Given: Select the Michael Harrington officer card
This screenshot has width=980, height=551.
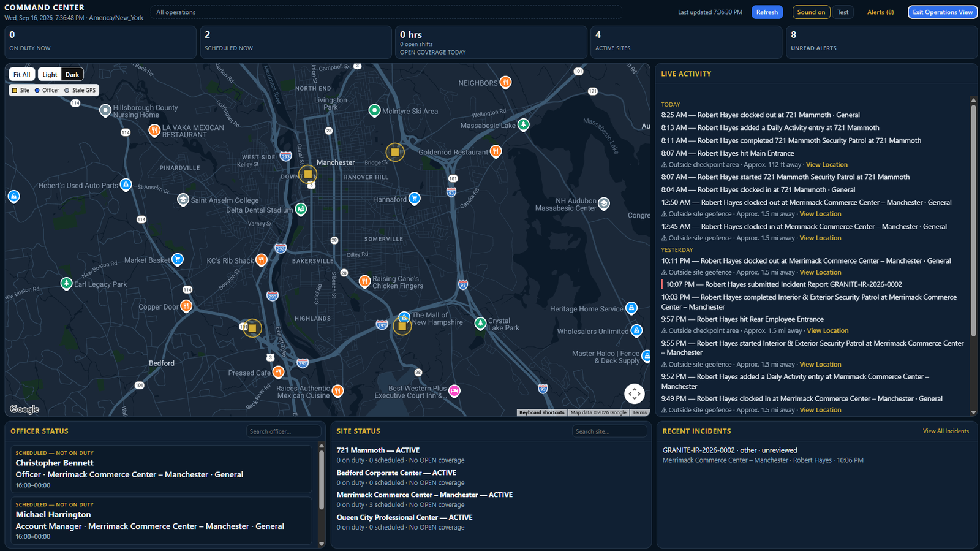Looking at the screenshot, I should pyautogui.click(x=162, y=520).
